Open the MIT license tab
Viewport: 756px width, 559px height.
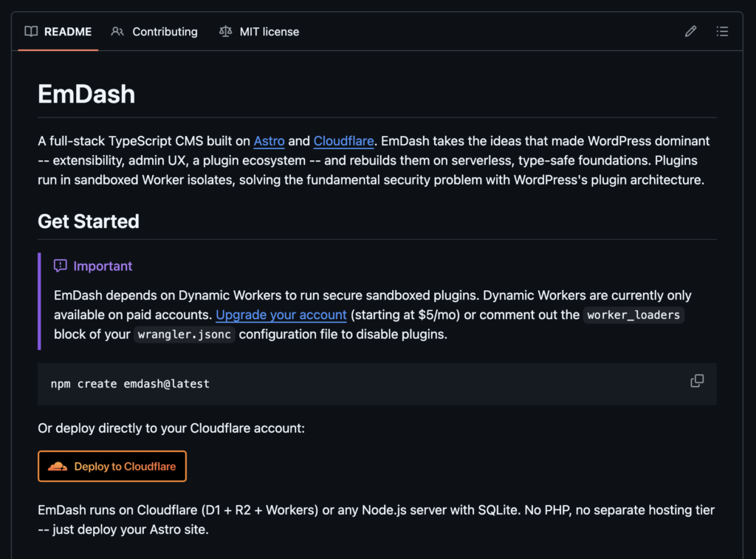click(269, 31)
